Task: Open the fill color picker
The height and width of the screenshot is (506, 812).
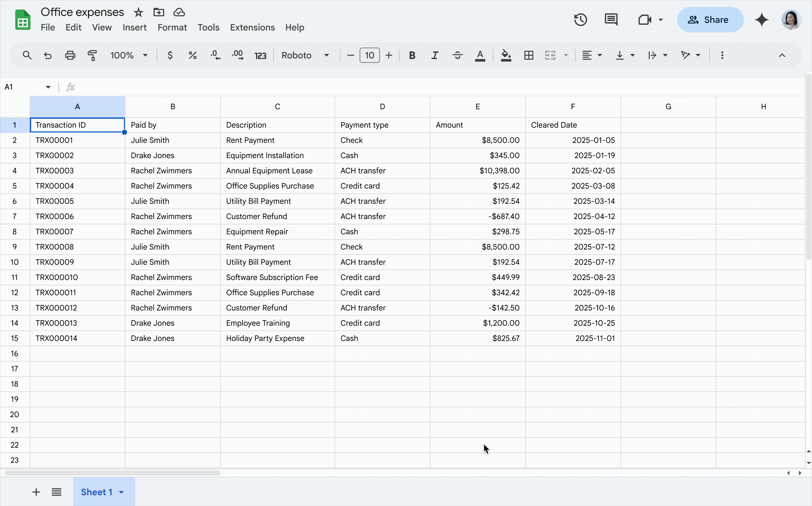Action: 506,55
